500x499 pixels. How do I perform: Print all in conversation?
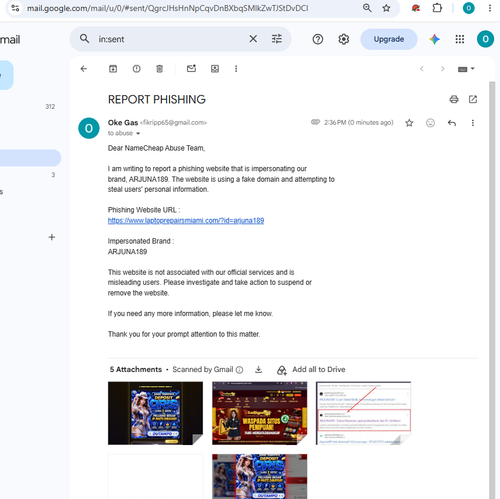454,99
